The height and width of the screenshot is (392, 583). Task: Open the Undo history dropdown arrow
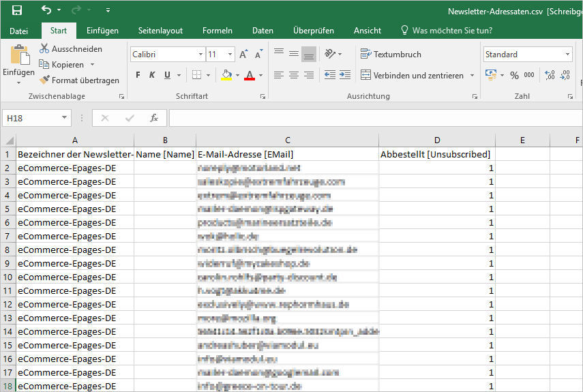[x=59, y=10]
